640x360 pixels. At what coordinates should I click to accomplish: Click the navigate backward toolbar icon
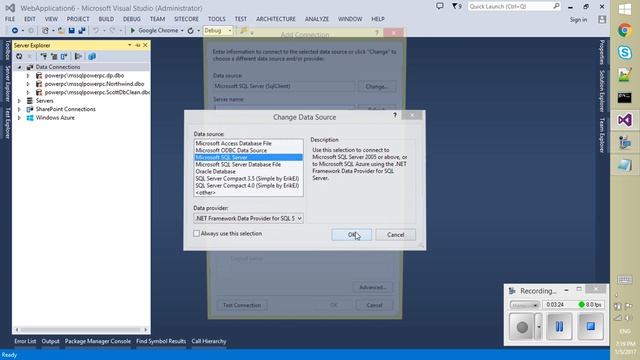[15, 31]
